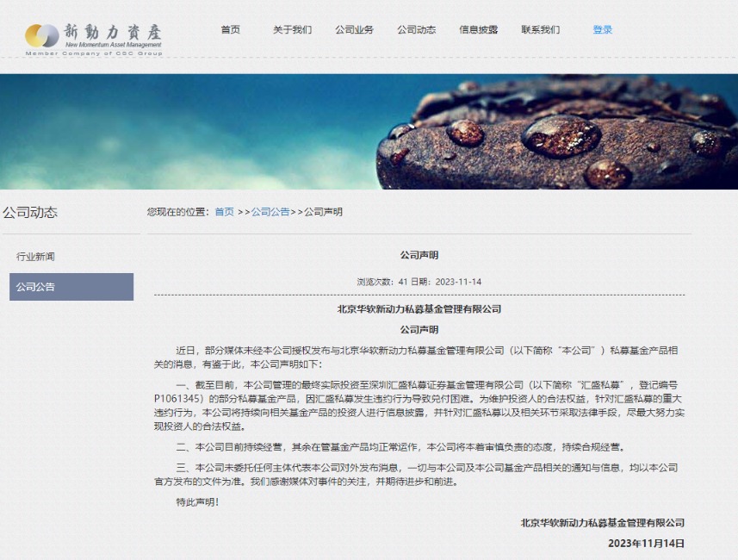The image size is (738, 560).
Task: Click the 特此声明! closing line
Action: point(198,502)
